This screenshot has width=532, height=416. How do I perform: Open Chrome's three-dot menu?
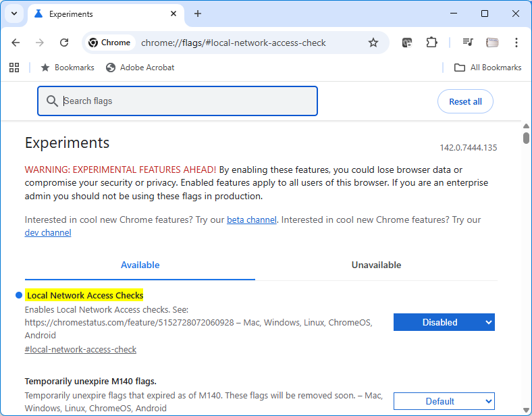(x=516, y=43)
